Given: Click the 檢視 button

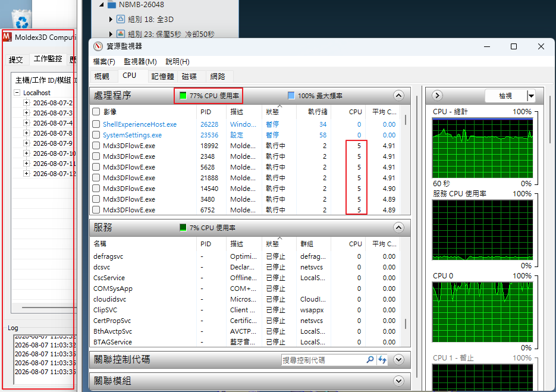Looking at the screenshot, I should [505, 96].
